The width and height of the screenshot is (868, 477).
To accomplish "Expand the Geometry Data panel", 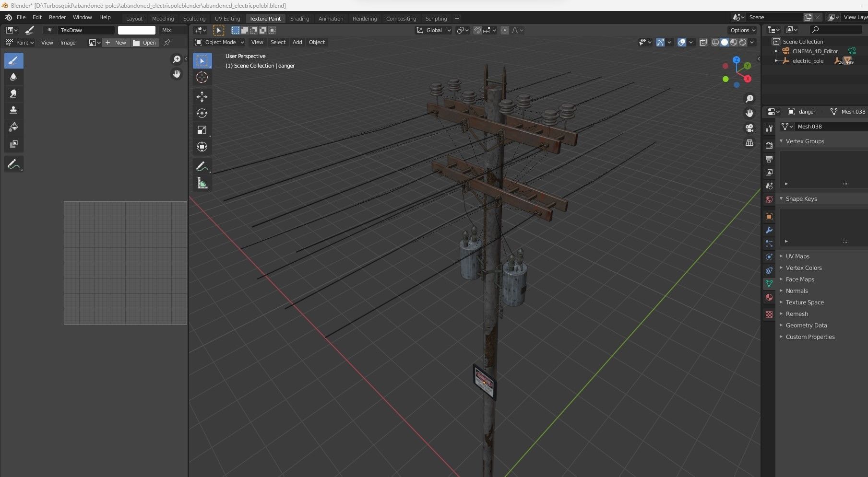I will pyautogui.click(x=781, y=326).
